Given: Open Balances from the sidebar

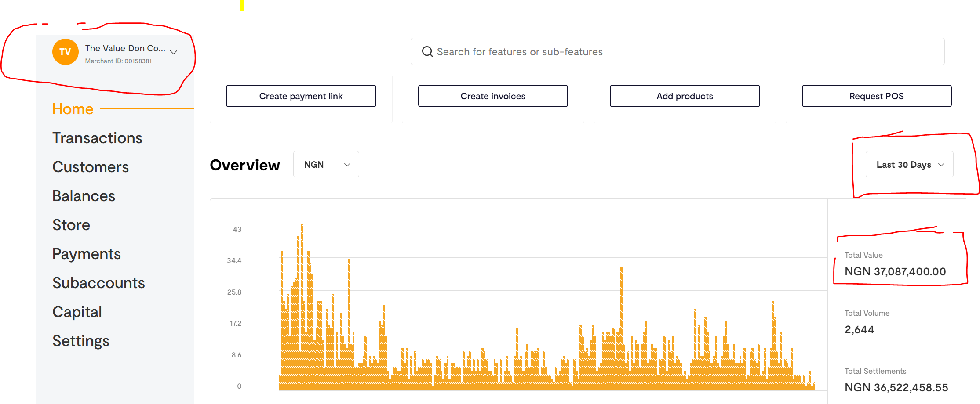Looking at the screenshot, I should tap(84, 196).
